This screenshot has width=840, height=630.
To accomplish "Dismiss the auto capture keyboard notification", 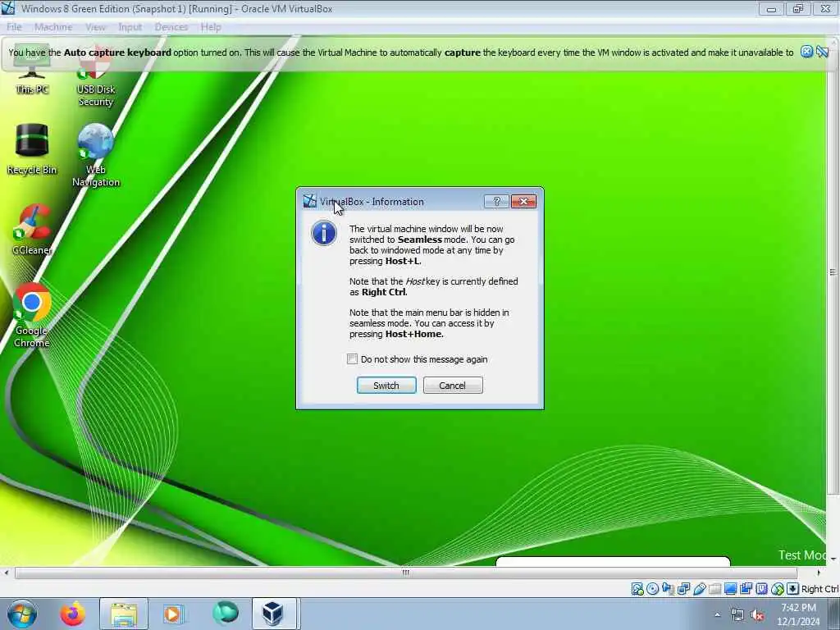I will 806,52.
